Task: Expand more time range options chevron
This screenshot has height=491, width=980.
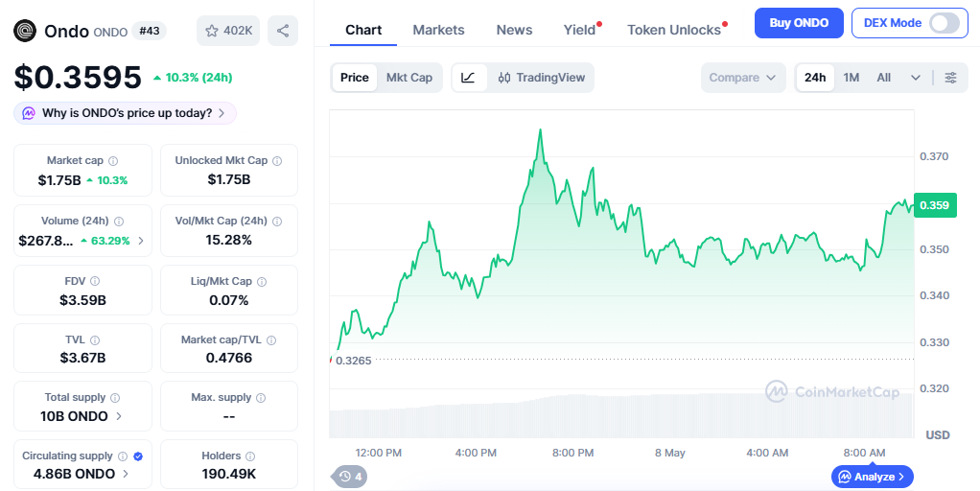Action: click(x=916, y=78)
